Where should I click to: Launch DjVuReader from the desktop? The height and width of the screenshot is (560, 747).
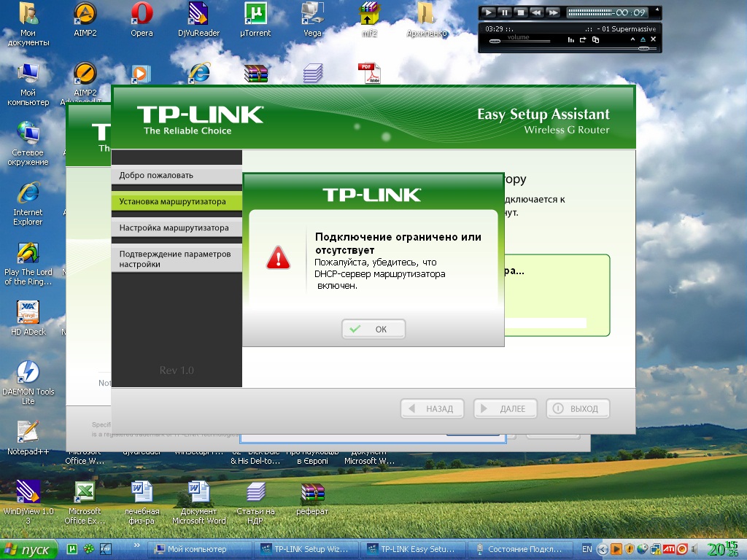(x=198, y=19)
